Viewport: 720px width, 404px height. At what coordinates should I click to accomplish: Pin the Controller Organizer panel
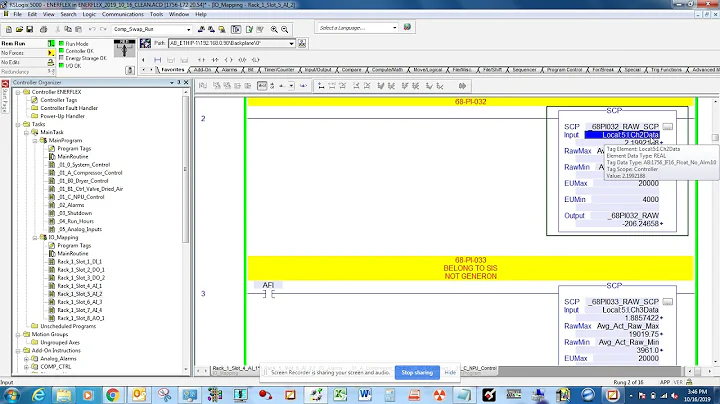(179, 83)
